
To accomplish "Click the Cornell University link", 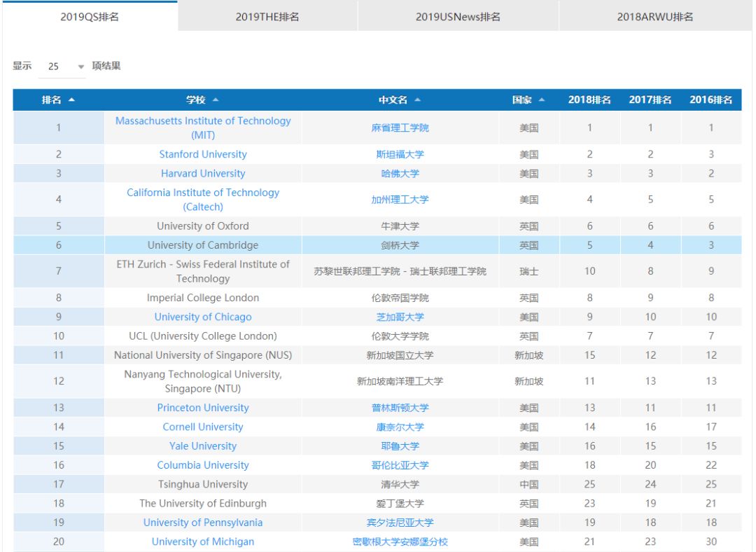I will 203,427.
